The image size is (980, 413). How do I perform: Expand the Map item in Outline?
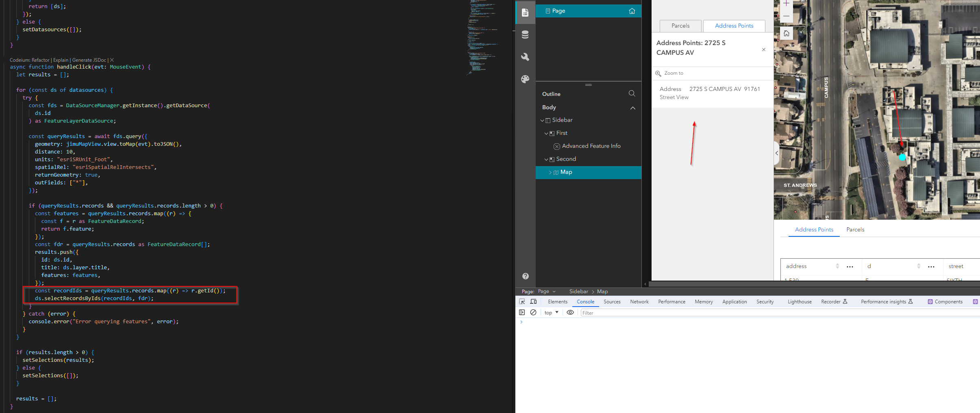(550, 172)
